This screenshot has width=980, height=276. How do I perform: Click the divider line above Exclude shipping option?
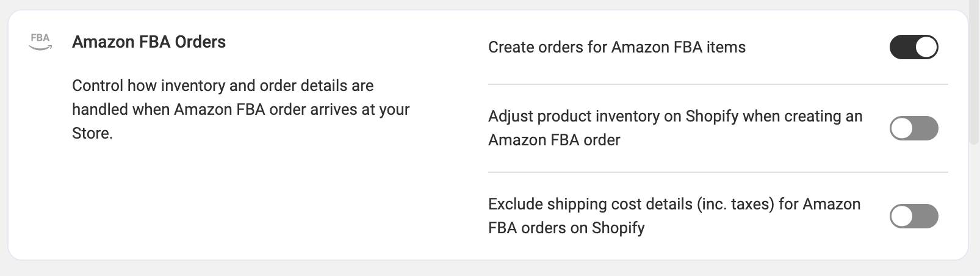click(x=718, y=172)
